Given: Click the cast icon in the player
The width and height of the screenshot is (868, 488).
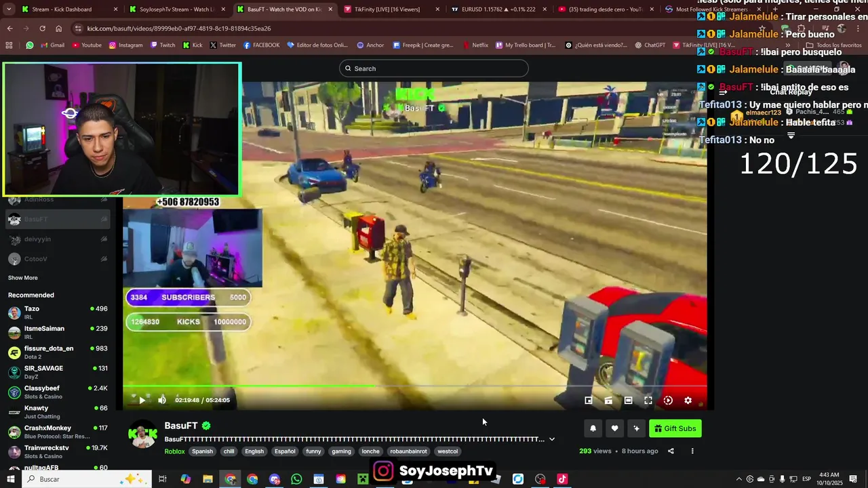Looking at the screenshot, I should (x=608, y=401).
